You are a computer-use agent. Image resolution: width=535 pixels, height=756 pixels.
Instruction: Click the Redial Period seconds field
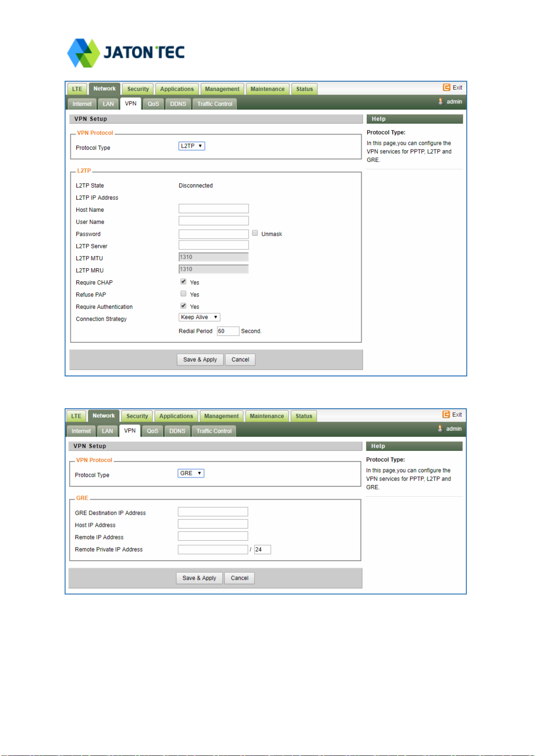tap(228, 331)
